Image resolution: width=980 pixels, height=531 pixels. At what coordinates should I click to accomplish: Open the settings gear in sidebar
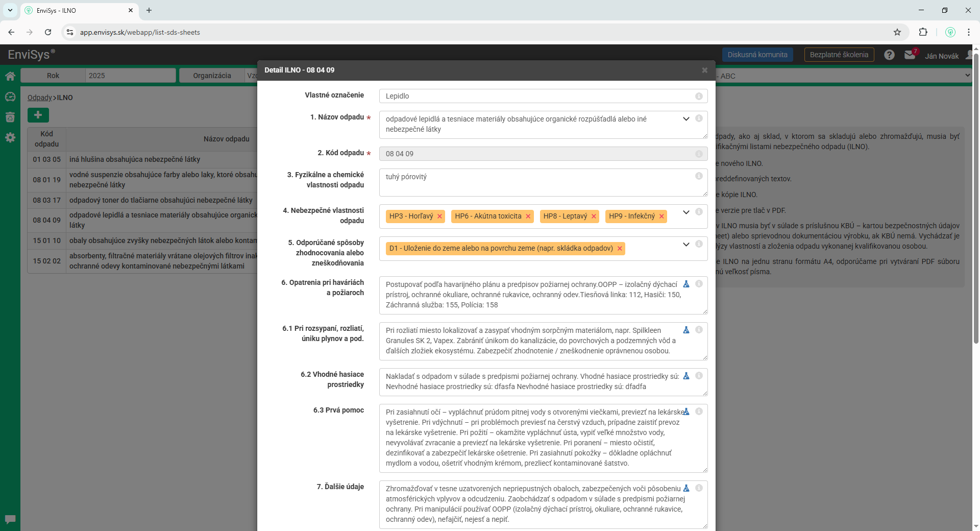[10, 137]
